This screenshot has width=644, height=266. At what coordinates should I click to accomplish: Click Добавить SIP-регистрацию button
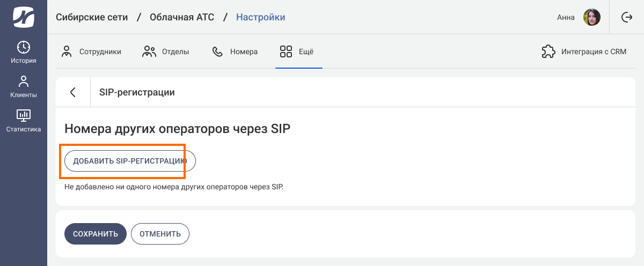(x=130, y=160)
